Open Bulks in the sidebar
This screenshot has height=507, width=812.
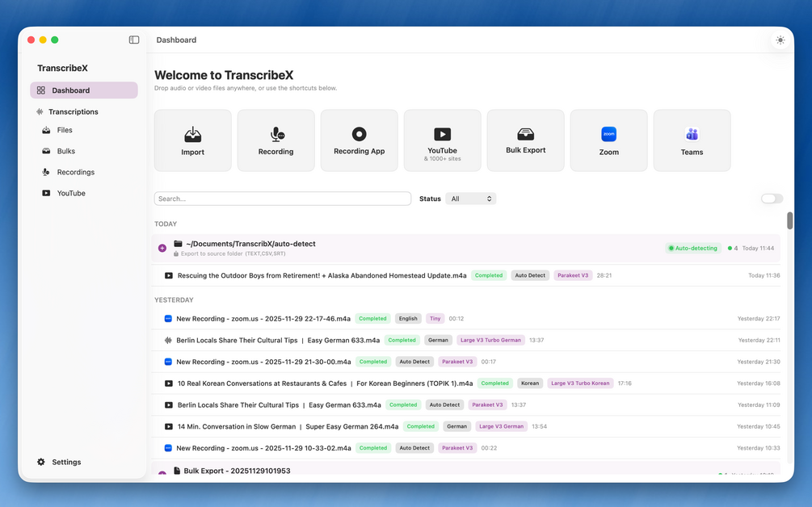tap(65, 151)
